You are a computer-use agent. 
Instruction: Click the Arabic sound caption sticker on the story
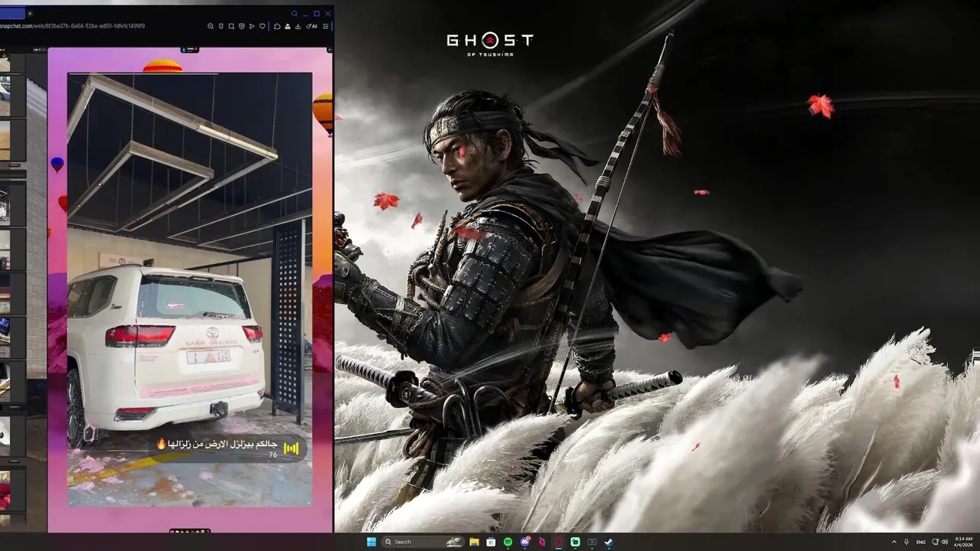pos(227,448)
